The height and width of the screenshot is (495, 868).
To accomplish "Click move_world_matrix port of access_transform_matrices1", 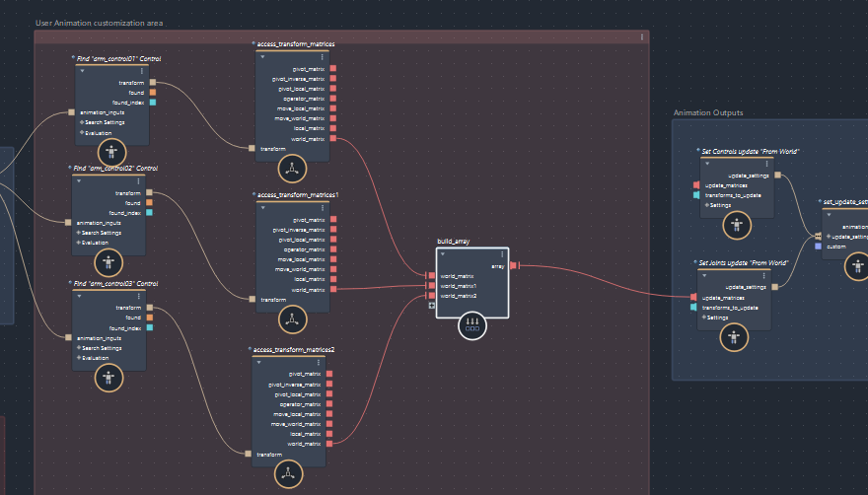I will click(333, 269).
